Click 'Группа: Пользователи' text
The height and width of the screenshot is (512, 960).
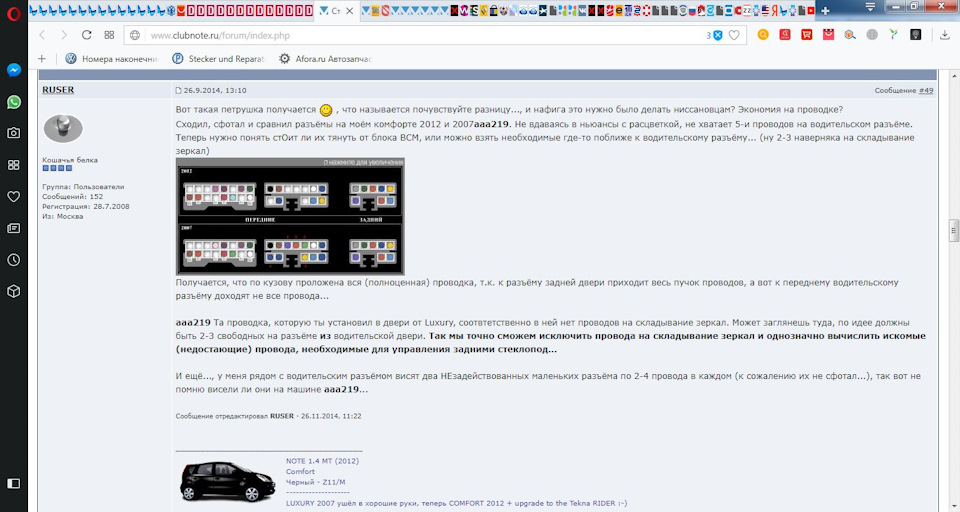(x=83, y=187)
